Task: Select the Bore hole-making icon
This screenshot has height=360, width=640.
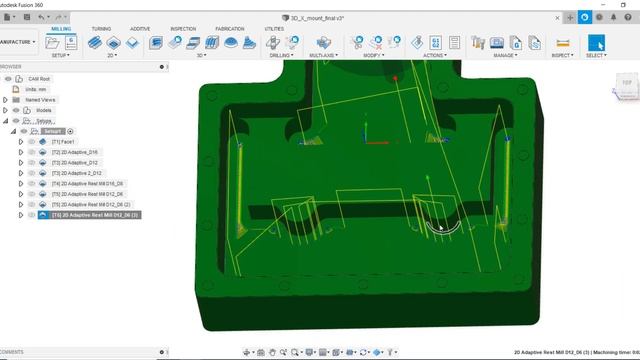Action: click(x=292, y=42)
